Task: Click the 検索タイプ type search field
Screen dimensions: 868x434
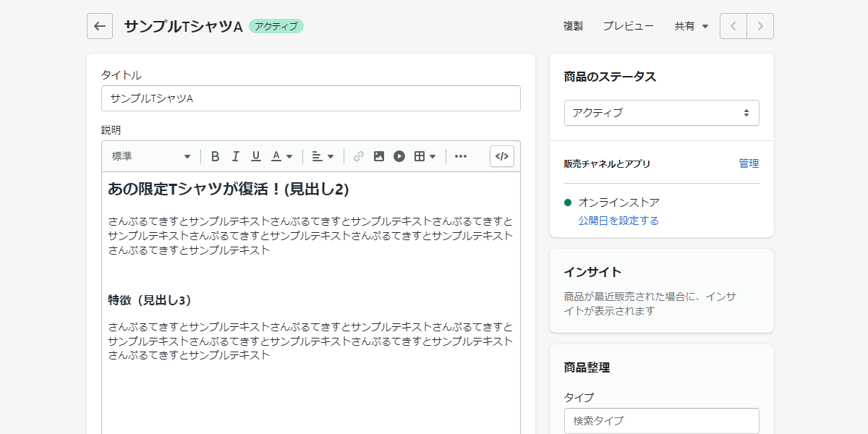Action: [662, 420]
